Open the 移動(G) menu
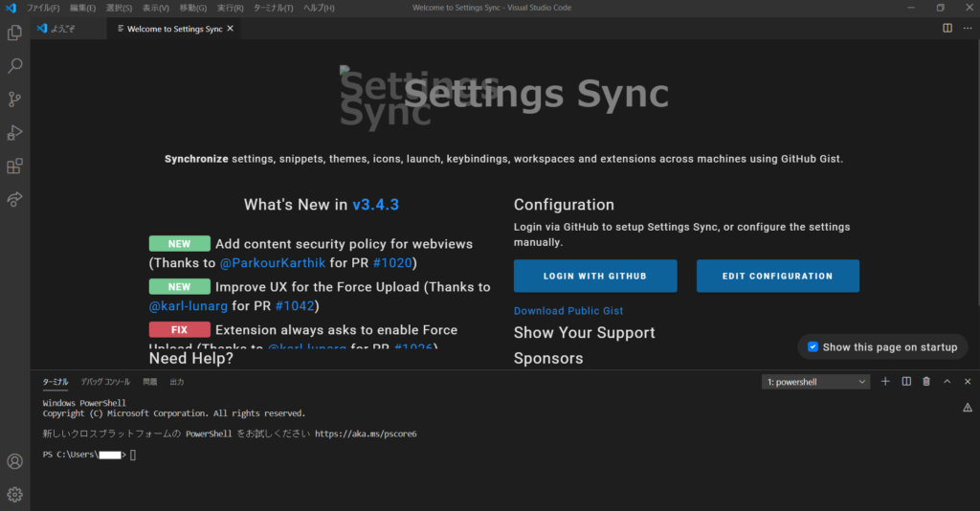Image resolution: width=980 pixels, height=511 pixels. tap(193, 8)
